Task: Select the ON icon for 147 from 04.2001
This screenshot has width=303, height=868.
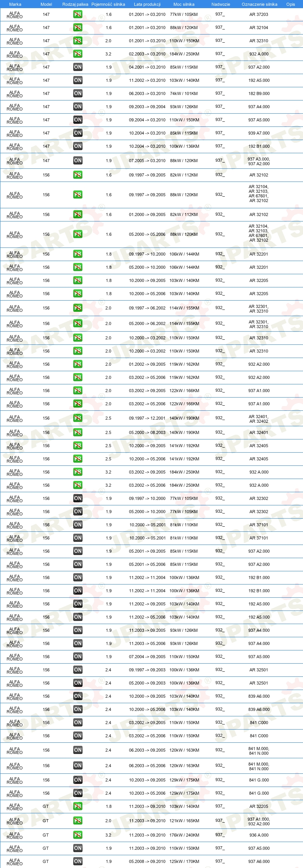Action: click(x=77, y=67)
